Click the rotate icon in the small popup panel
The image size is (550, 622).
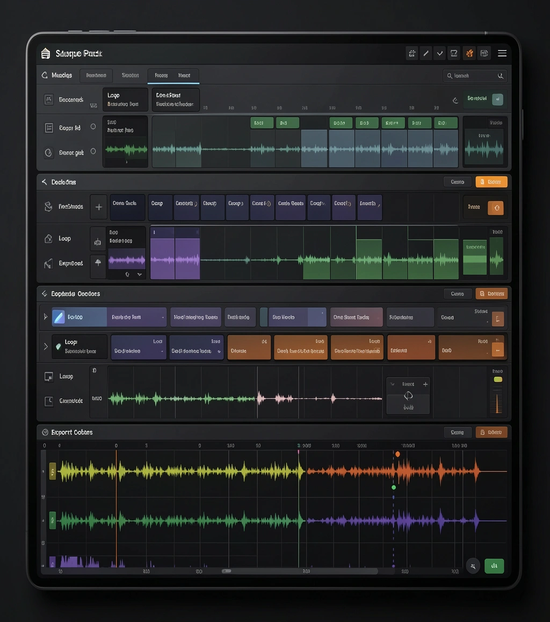[x=408, y=396]
